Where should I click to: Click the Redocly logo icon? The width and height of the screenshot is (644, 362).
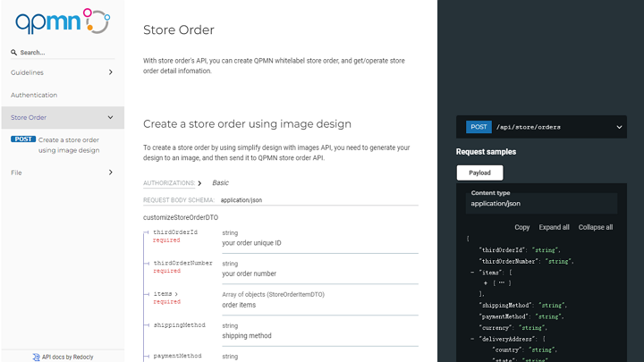pos(36,357)
